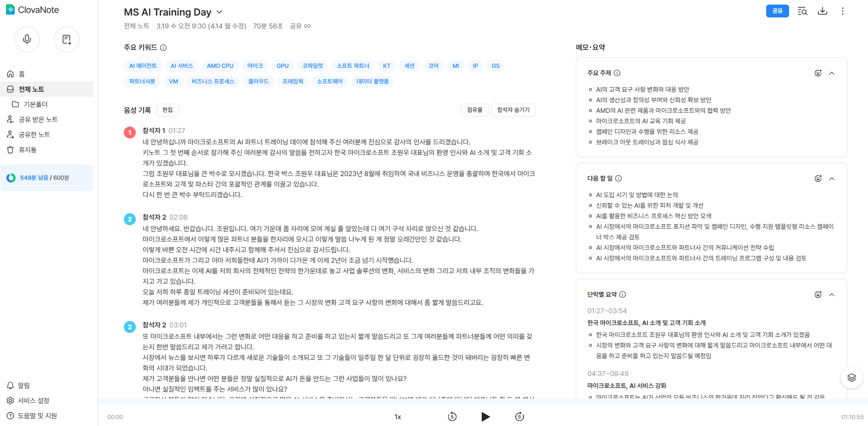The image size is (868, 426).
Task: Download the note
Action: click(x=823, y=11)
